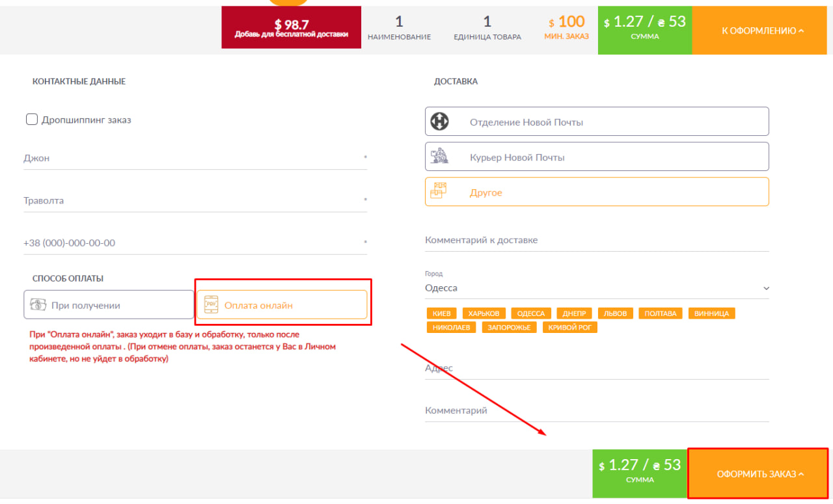Enable the Дропшиппинг заказ checkbox
Image resolution: width=833 pixels, height=504 pixels.
pyautogui.click(x=31, y=120)
